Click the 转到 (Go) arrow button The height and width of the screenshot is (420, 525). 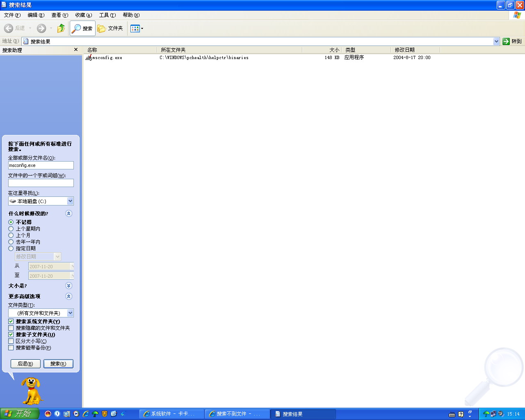(x=512, y=41)
